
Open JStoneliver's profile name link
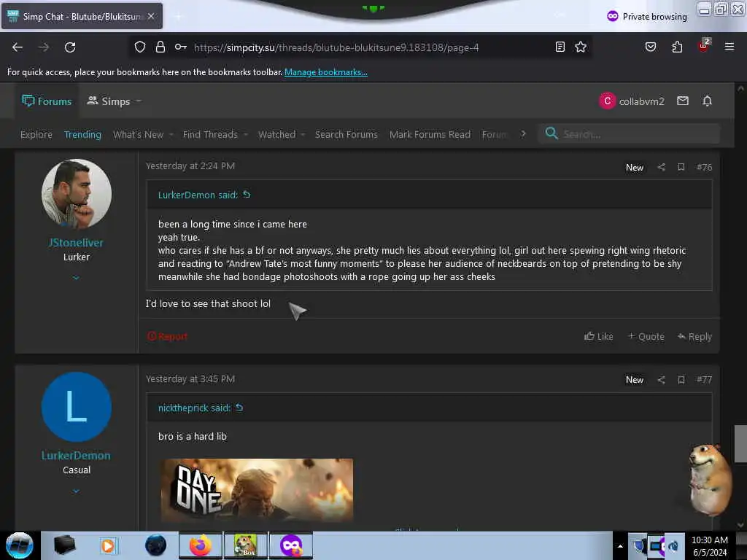[x=76, y=243]
